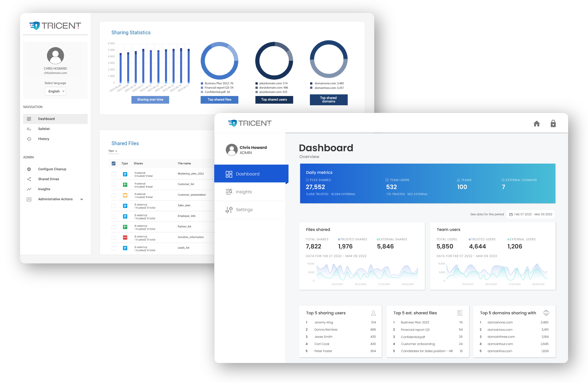Screen dimensions: 588x383
Task: Click Insights trend-line icon in back window
Action: [29, 189]
